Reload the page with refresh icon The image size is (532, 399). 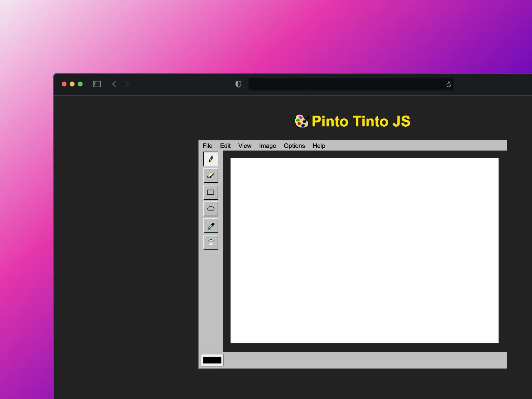click(448, 85)
